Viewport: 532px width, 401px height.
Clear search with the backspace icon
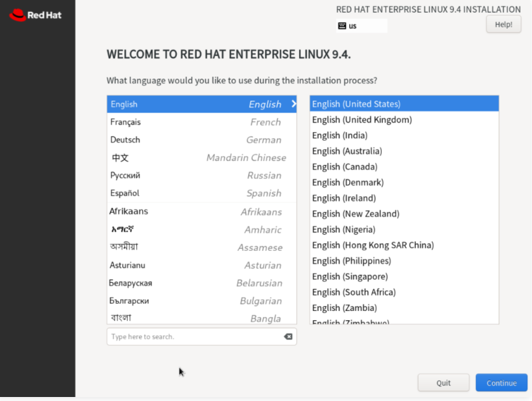[x=288, y=336]
